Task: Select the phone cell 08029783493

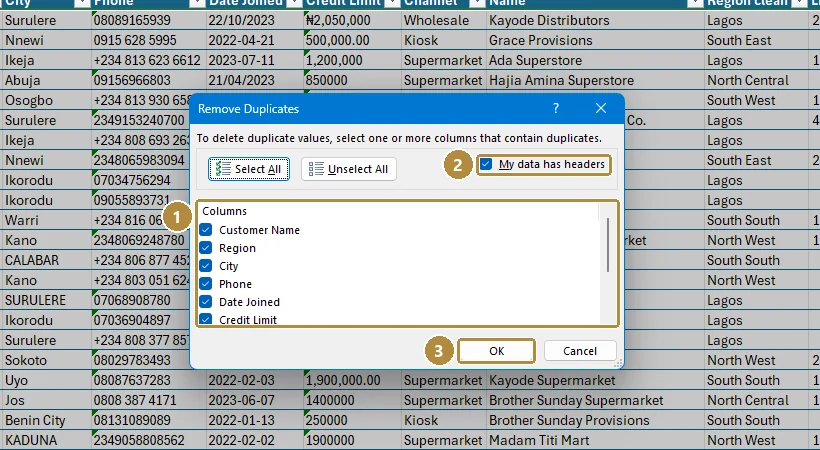Action: coord(140,361)
